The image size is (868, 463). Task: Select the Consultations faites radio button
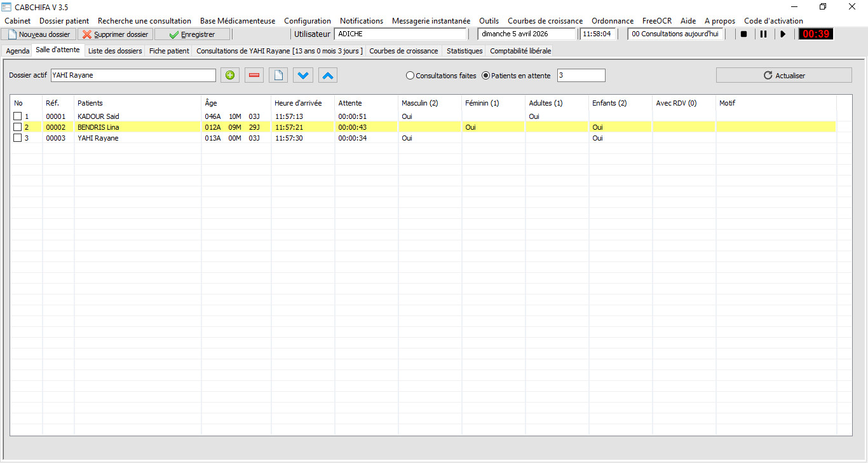(410, 76)
